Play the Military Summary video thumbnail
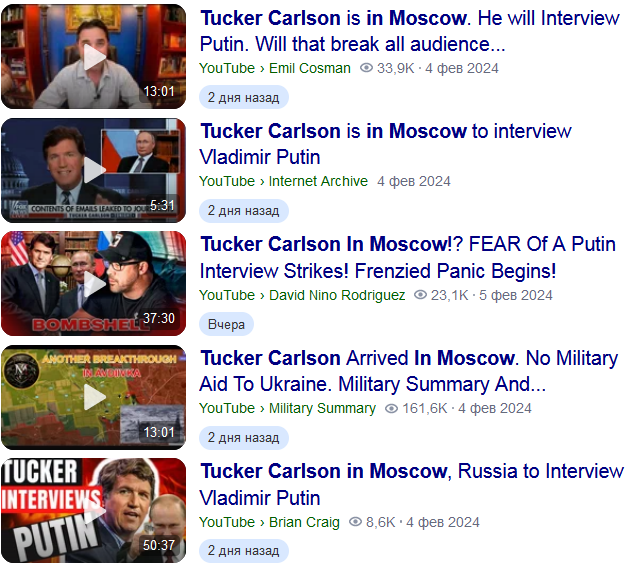638x572 pixels. pyautogui.click(x=94, y=397)
